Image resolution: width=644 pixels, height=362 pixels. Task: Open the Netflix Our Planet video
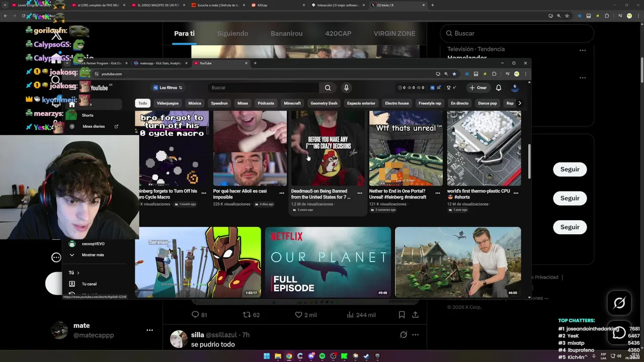[x=328, y=262]
